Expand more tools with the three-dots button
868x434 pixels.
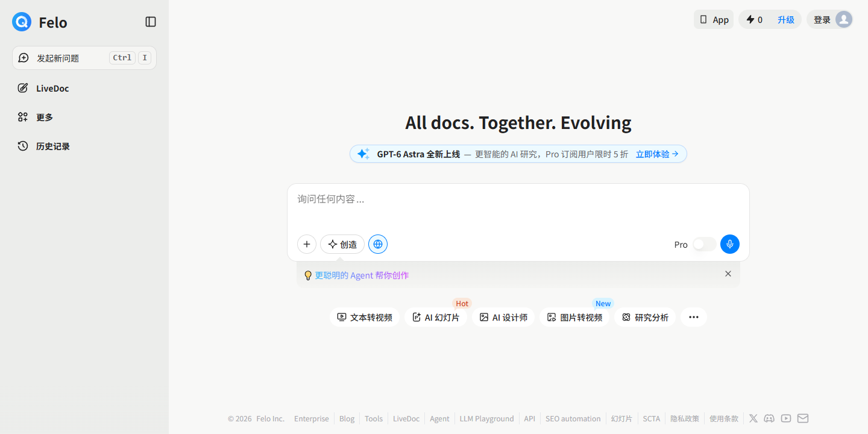pos(694,317)
